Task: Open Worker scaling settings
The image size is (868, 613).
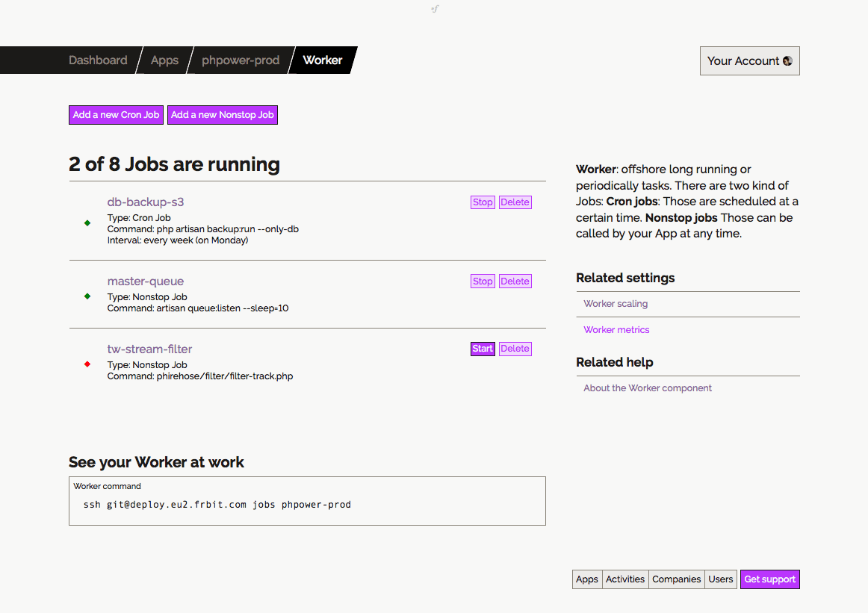Action: coord(616,303)
